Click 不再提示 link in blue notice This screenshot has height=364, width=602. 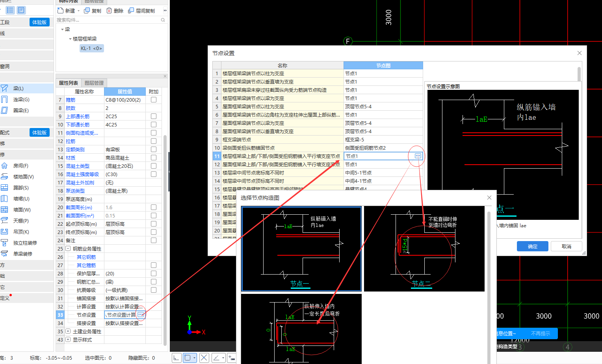[541, 333]
